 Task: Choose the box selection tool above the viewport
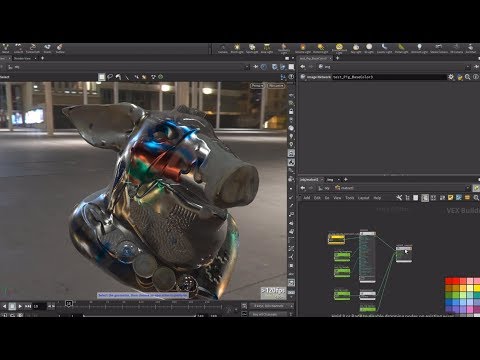[x=102, y=77]
